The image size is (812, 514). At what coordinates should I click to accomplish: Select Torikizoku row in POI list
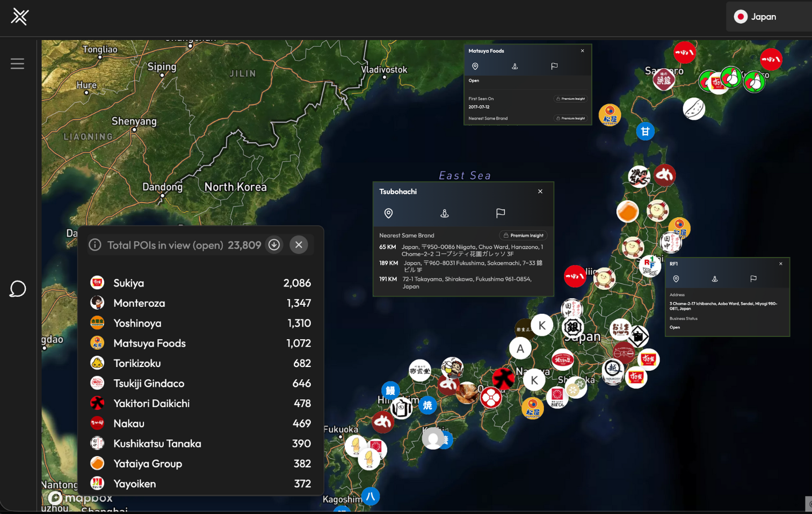click(200, 363)
